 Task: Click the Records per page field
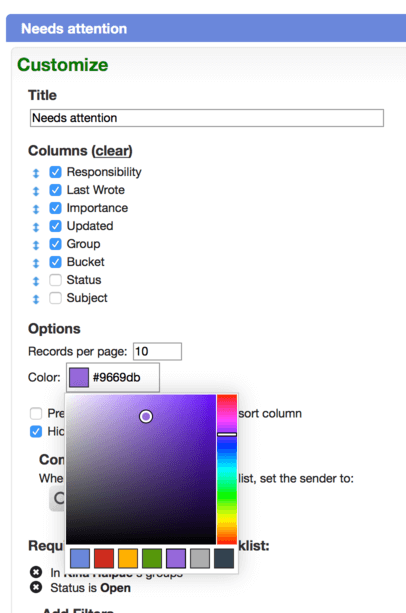tap(157, 351)
